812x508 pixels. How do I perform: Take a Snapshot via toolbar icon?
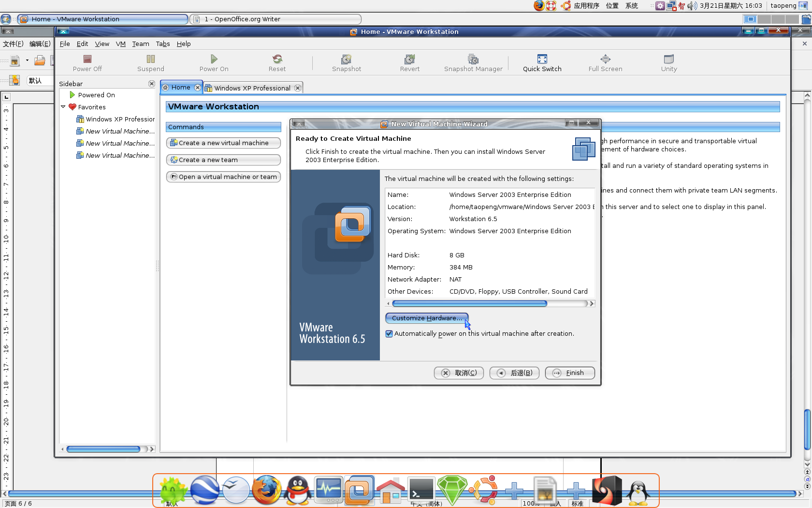tap(347, 63)
